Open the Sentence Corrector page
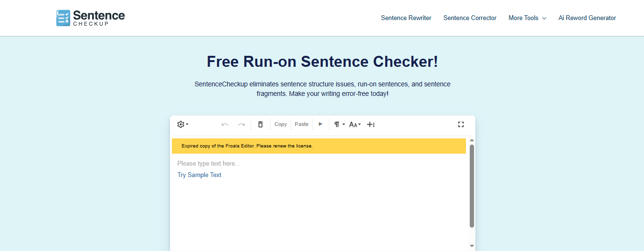 tap(470, 18)
